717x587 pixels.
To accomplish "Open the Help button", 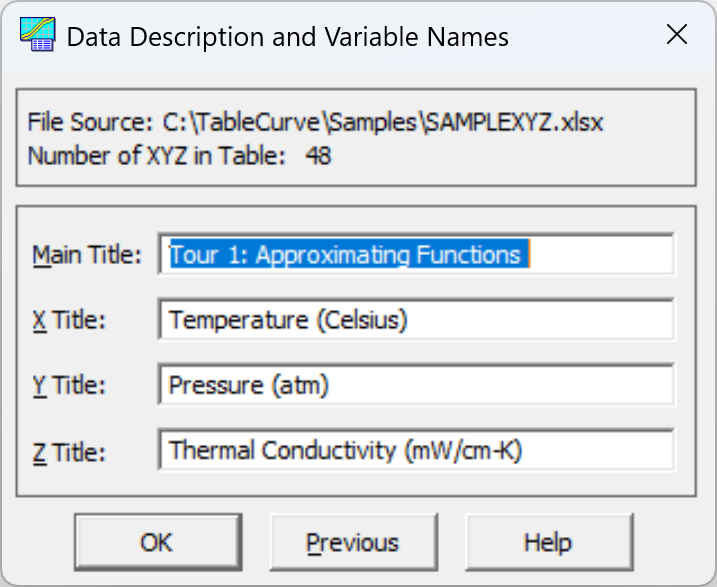I will [549, 542].
